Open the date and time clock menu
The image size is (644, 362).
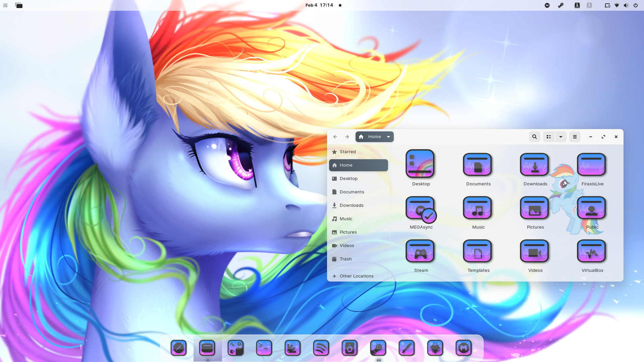coord(319,5)
